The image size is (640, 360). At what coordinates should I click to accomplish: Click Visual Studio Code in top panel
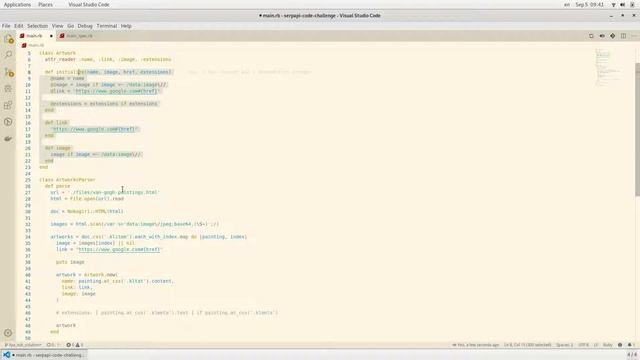point(89,5)
